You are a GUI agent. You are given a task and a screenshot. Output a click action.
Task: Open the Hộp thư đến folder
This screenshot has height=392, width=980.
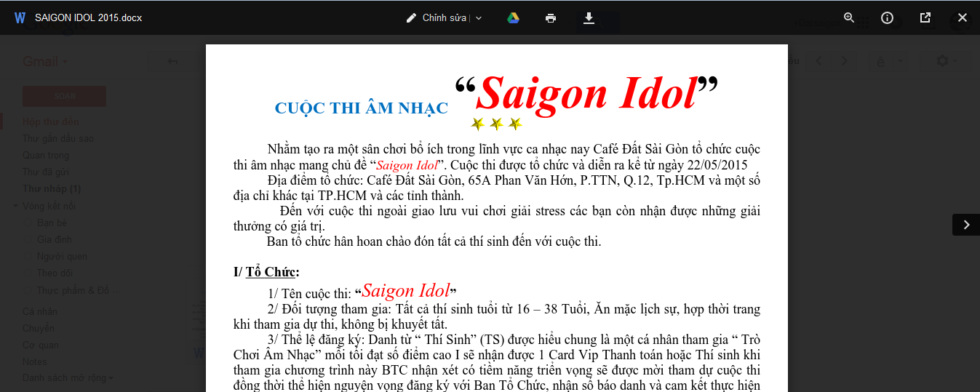50,122
